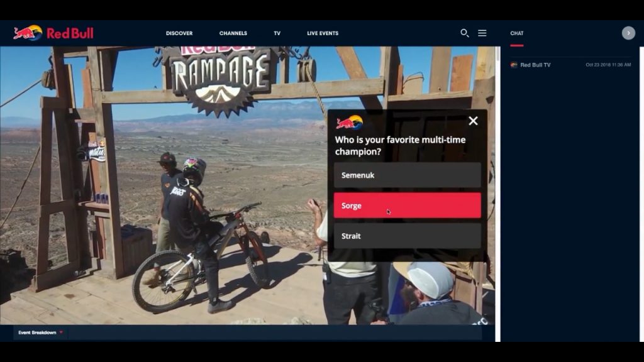Close the poll popup

point(473,121)
